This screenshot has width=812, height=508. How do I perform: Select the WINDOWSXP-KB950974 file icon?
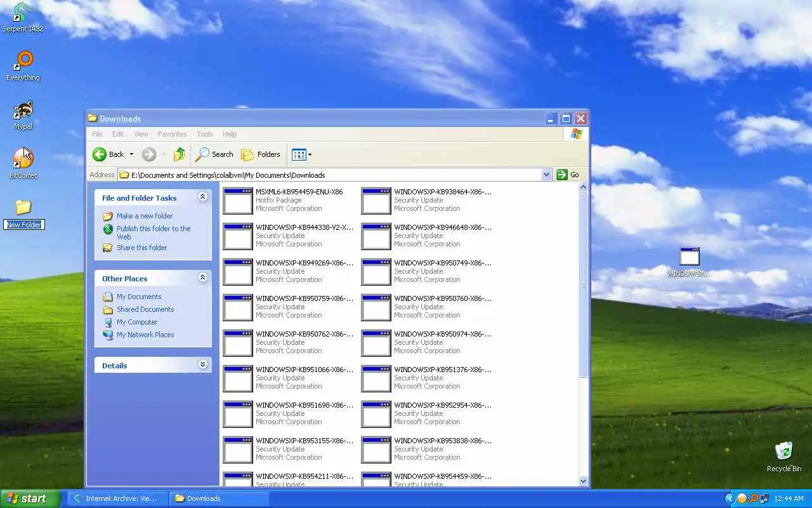pyautogui.click(x=376, y=343)
